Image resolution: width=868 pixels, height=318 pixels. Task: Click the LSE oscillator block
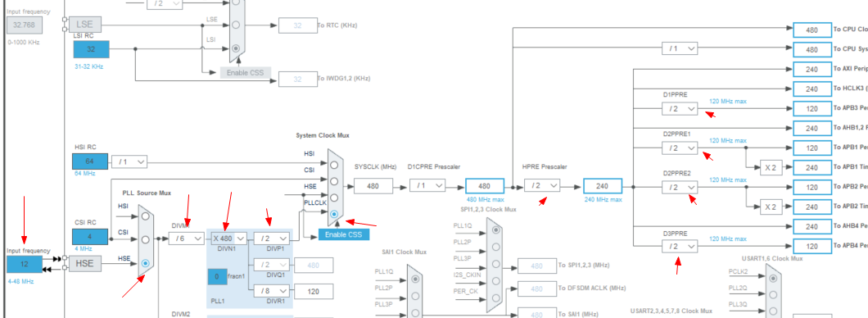click(84, 25)
